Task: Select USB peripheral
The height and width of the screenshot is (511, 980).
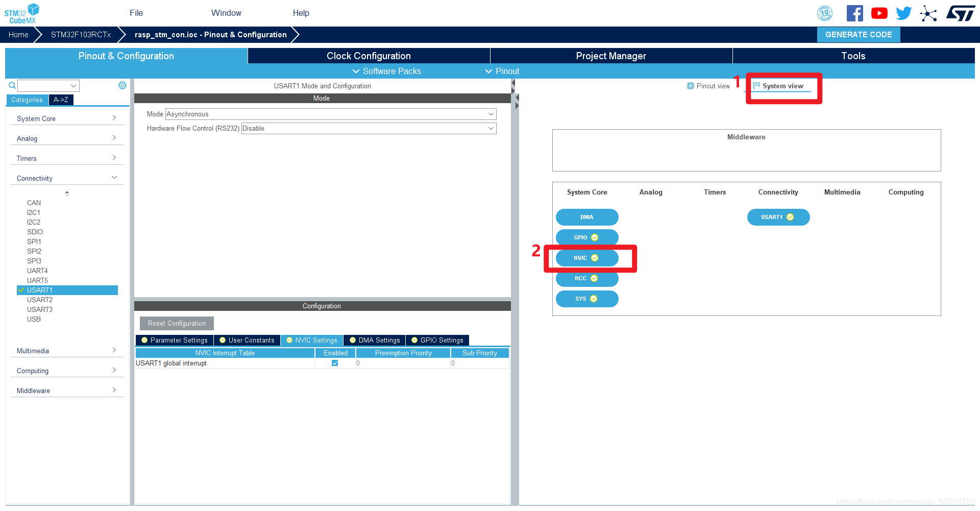Action: (34, 319)
